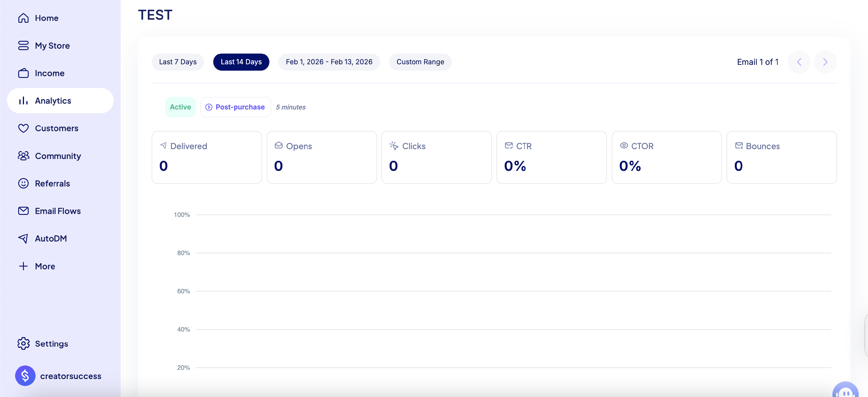
Task: Click the Post-purchase trigger badge
Action: point(236,107)
